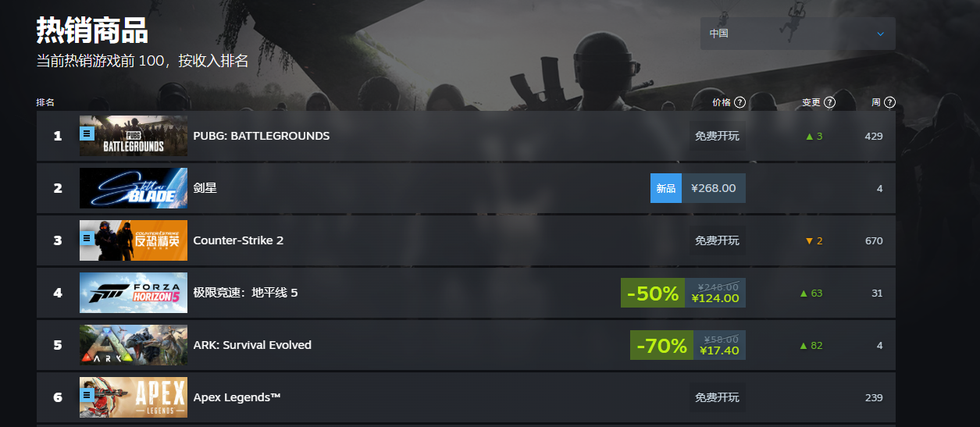Click the Forza Horizon 5 thumbnail image
This screenshot has width=980, height=427.
coord(134,293)
